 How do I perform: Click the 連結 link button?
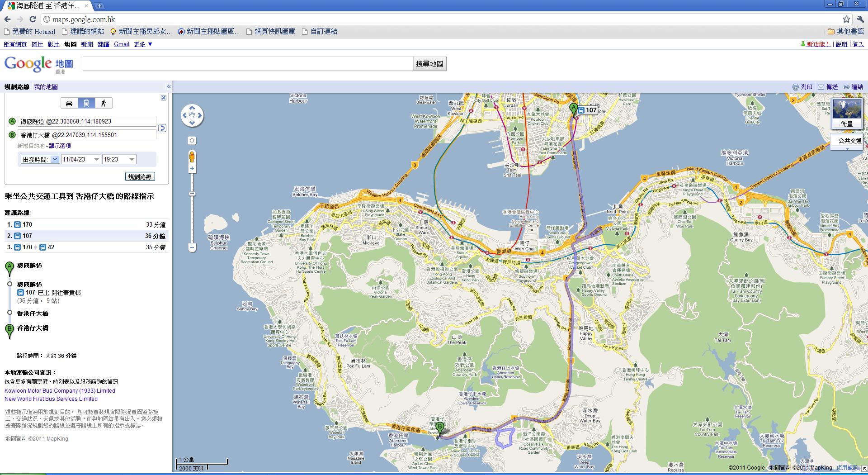[x=853, y=87]
